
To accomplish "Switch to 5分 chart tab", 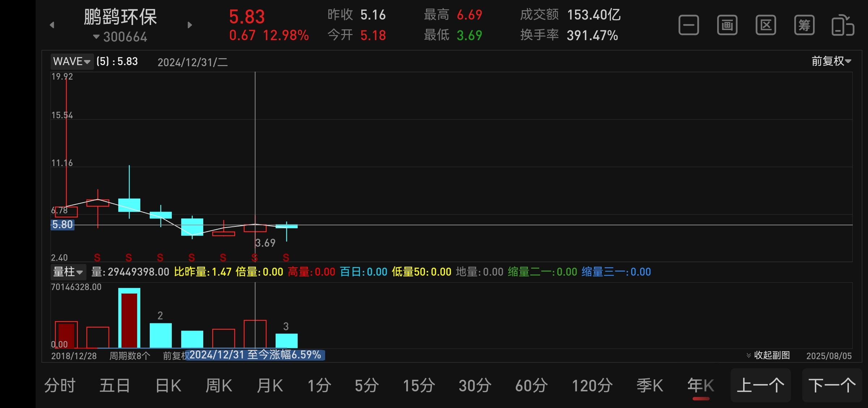I will click(367, 386).
